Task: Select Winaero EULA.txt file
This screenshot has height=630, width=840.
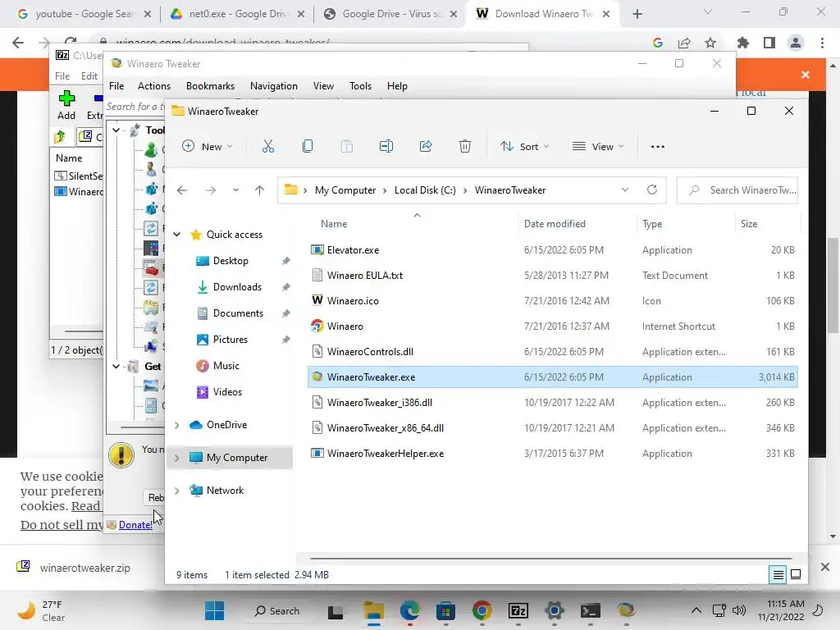Action: tap(552, 276)
